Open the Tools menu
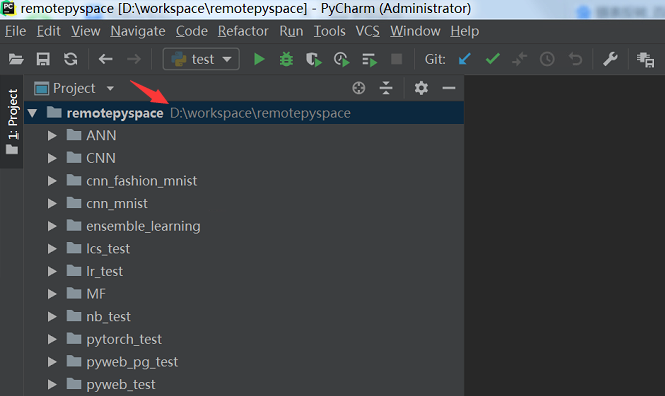665x396 pixels. tap(329, 31)
